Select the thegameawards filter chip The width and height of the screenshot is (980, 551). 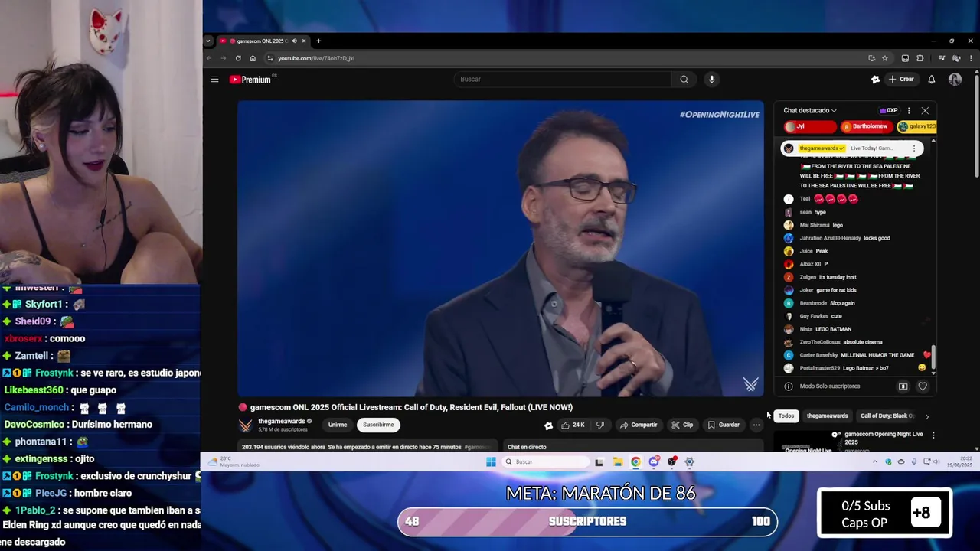point(828,416)
